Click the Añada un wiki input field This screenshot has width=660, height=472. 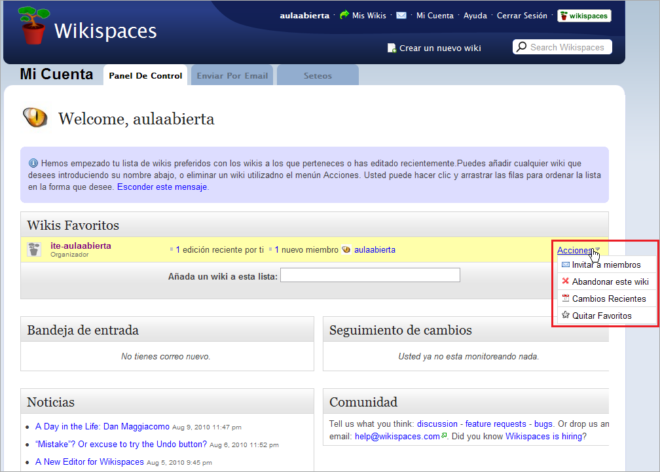[x=370, y=275]
